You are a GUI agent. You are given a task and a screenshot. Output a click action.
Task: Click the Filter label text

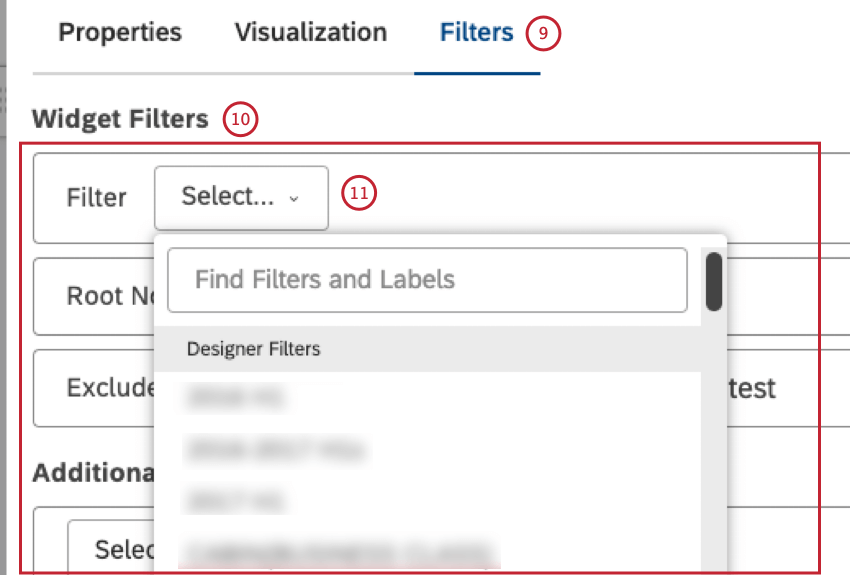(96, 198)
